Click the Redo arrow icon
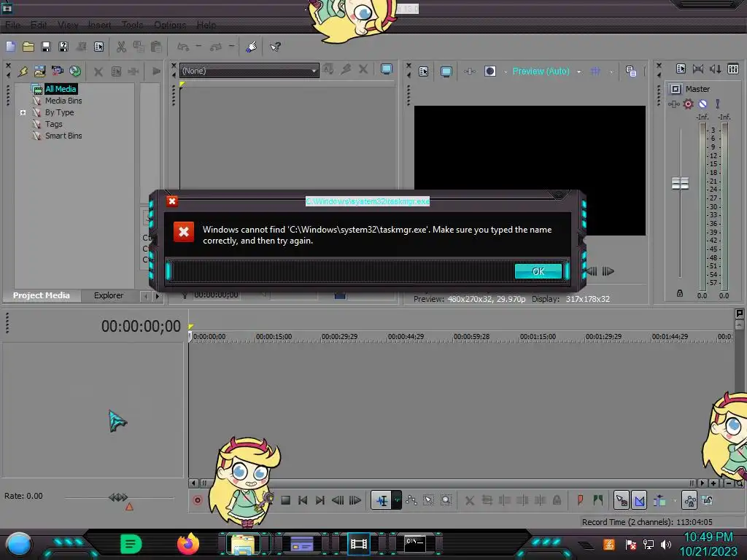 click(x=216, y=47)
